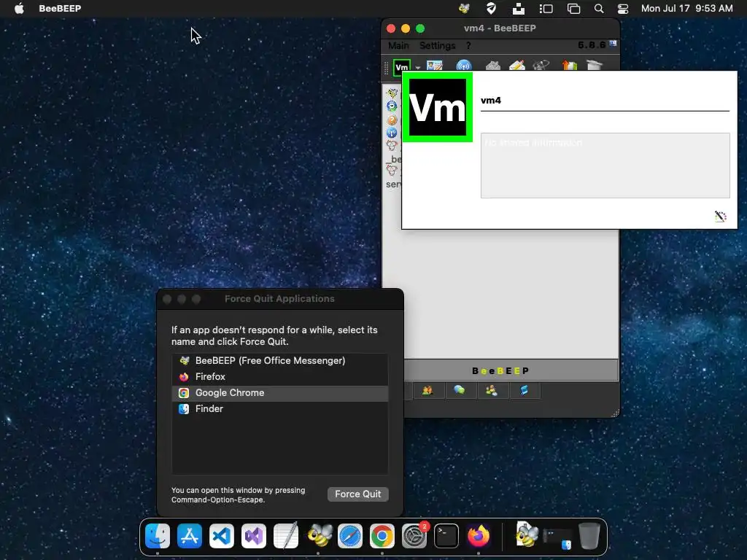Image resolution: width=747 pixels, height=560 pixels.
Task: Open Firefox from the Dock
Action: click(x=479, y=536)
